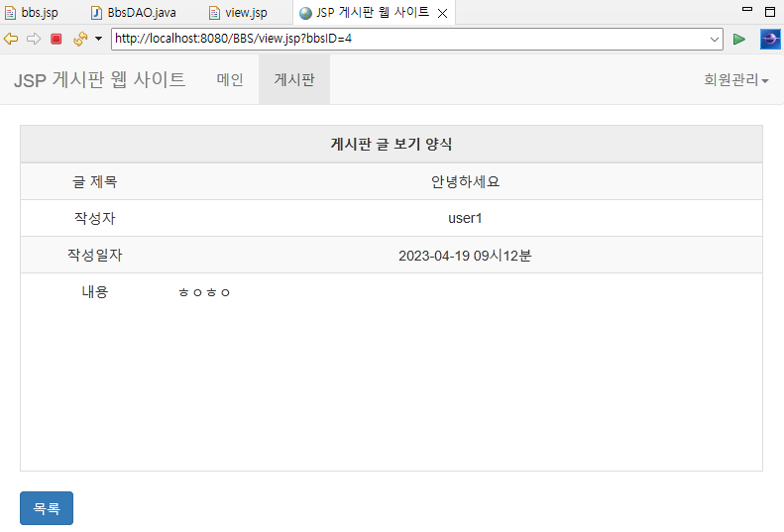784x532 pixels.
Task: Click the green Go arrow icon
Action: pos(739,39)
